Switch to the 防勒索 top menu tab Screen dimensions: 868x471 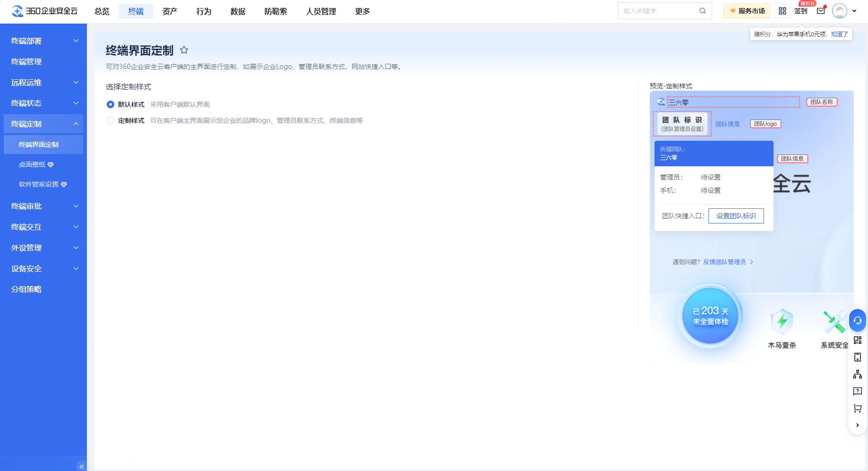275,11
